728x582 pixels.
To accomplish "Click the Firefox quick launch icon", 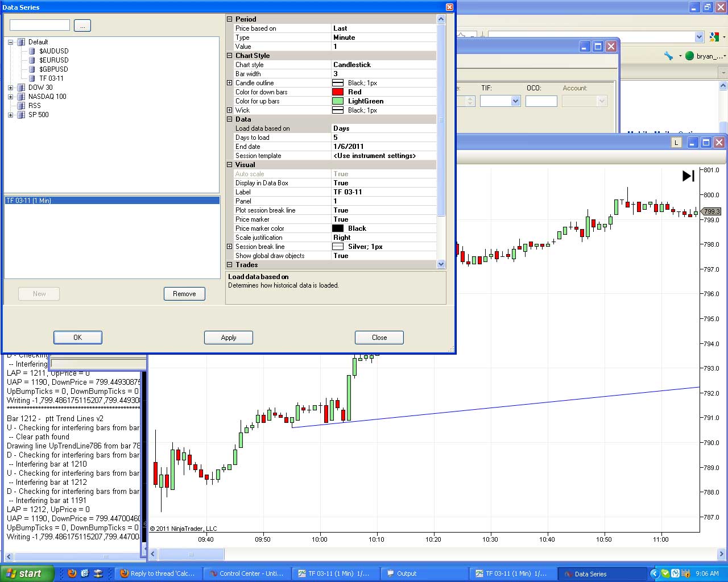I will [x=72, y=573].
